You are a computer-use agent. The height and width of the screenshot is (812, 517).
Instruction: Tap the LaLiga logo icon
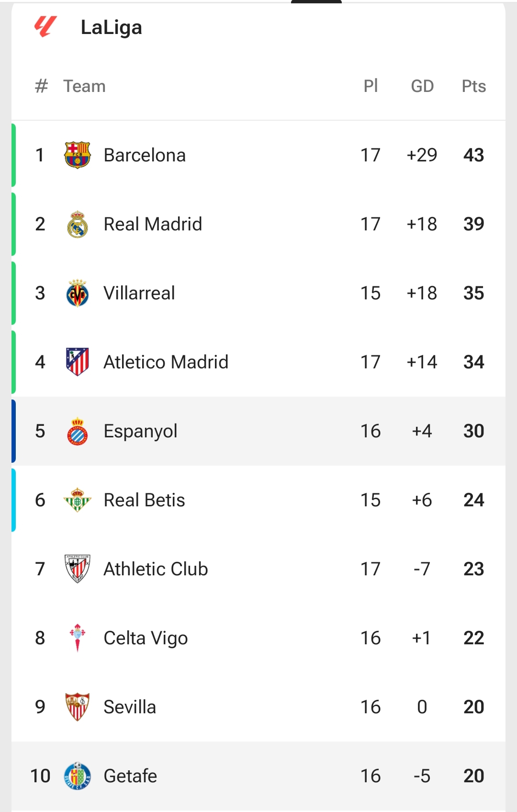45,27
